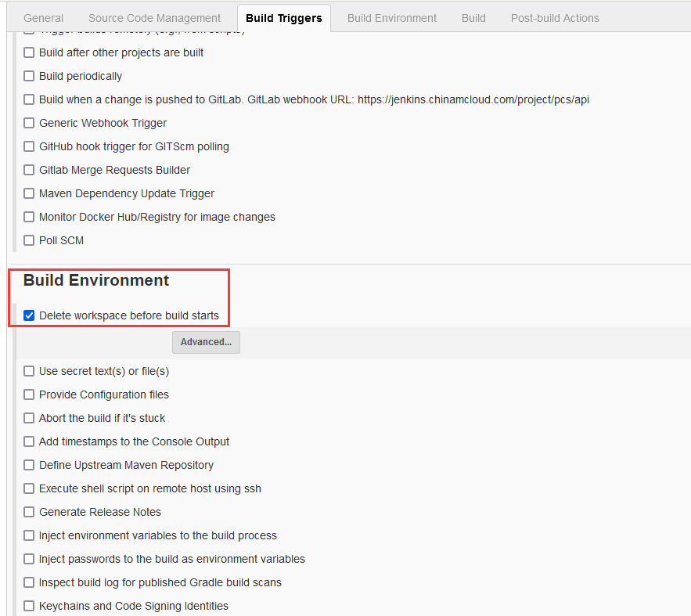Enable GitHub hook trigger for GITScm polling
Viewport: 691px width, 616px height.
pyautogui.click(x=30, y=147)
